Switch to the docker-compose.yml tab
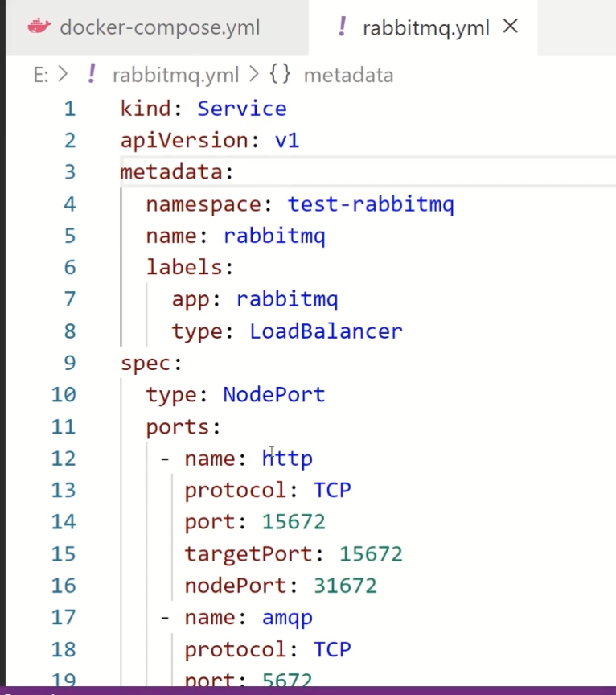The width and height of the screenshot is (616, 695). click(158, 27)
